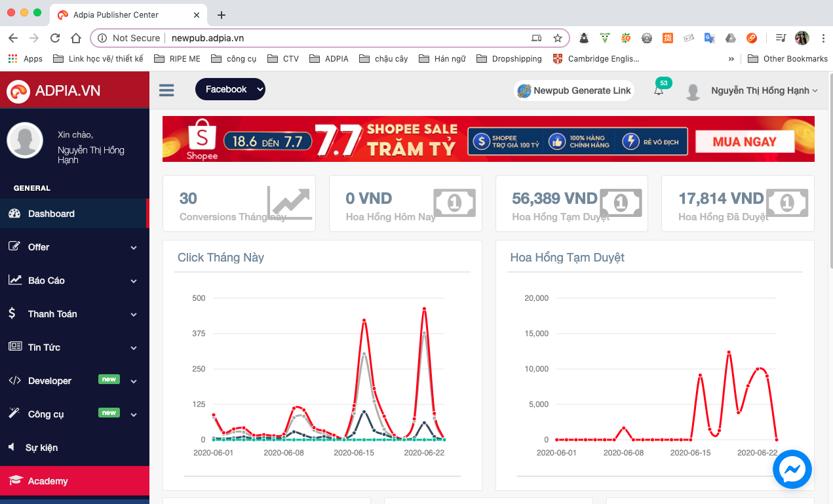Screen dimensions: 833x504
Task: Click Newpub Generate Link button
Action: pyautogui.click(x=574, y=90)
